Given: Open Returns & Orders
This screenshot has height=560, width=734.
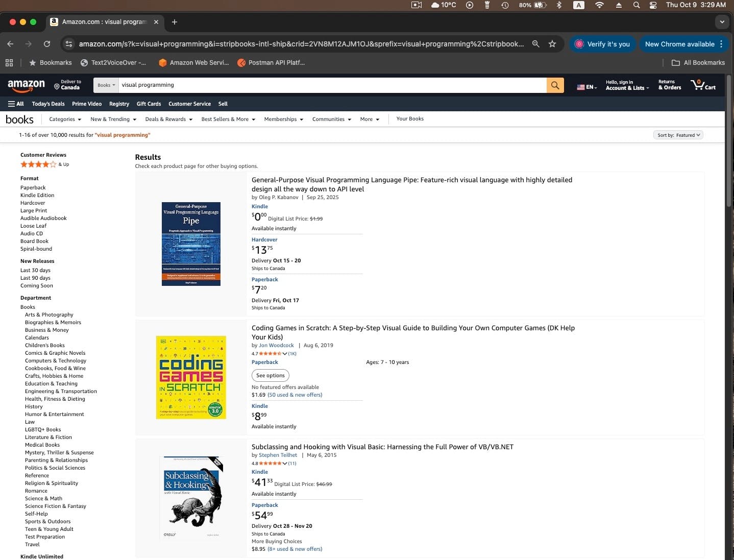Looking at the screenshot, I should [x=670, y=85].
